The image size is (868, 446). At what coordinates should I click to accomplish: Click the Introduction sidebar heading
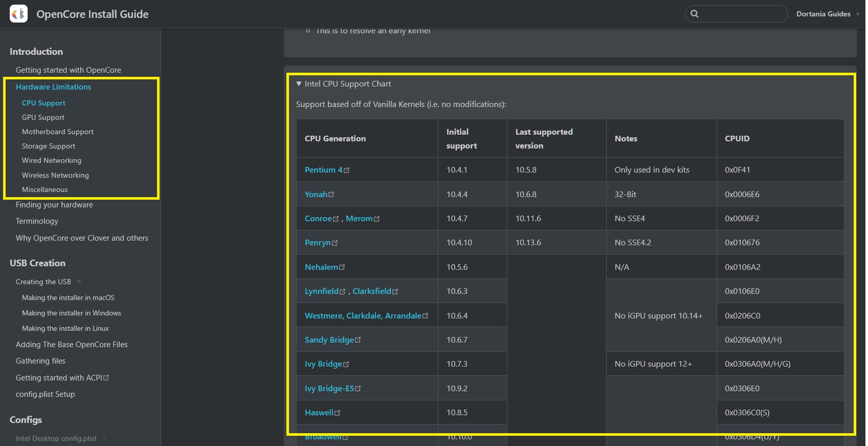(x=36, y=52)
